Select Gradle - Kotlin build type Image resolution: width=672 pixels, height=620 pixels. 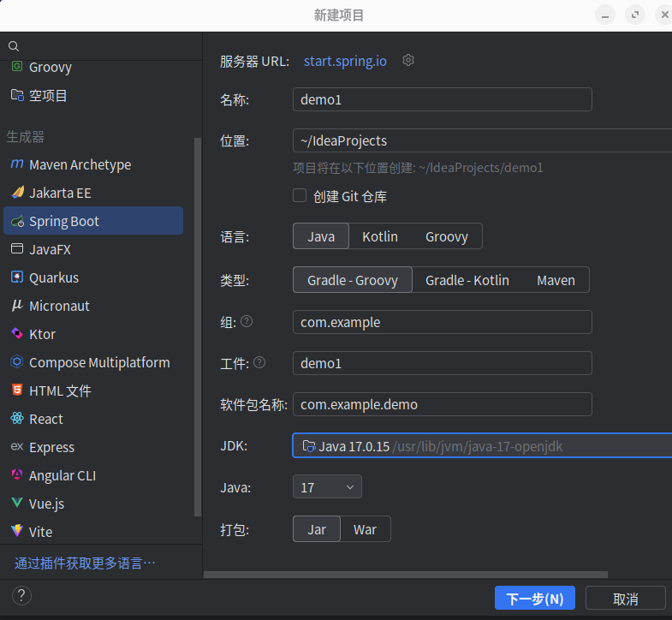point(467,280)
